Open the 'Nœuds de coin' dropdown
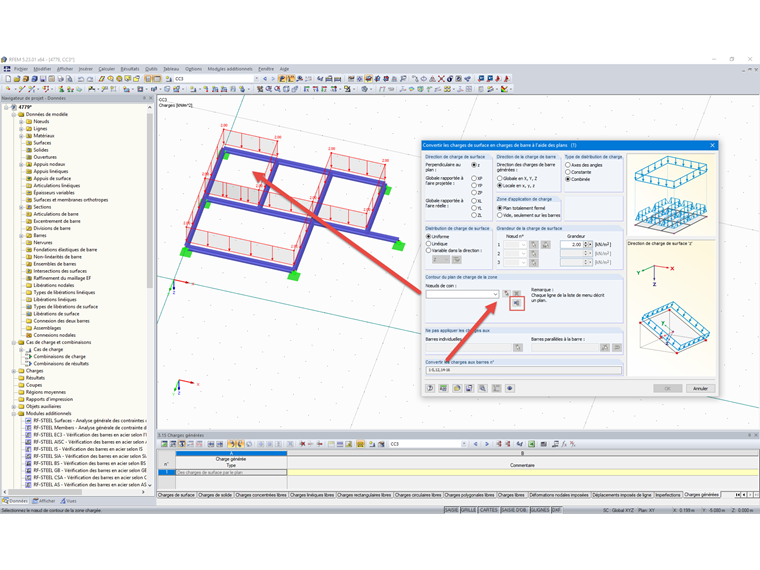 (495, 294)
